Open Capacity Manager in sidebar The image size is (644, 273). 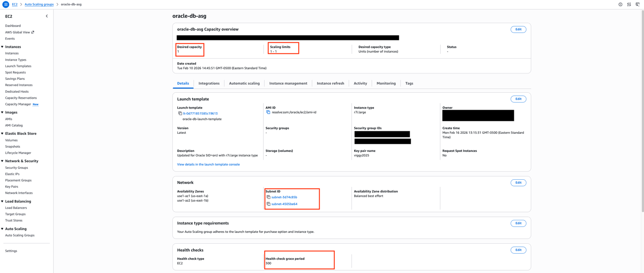point(18,105)
